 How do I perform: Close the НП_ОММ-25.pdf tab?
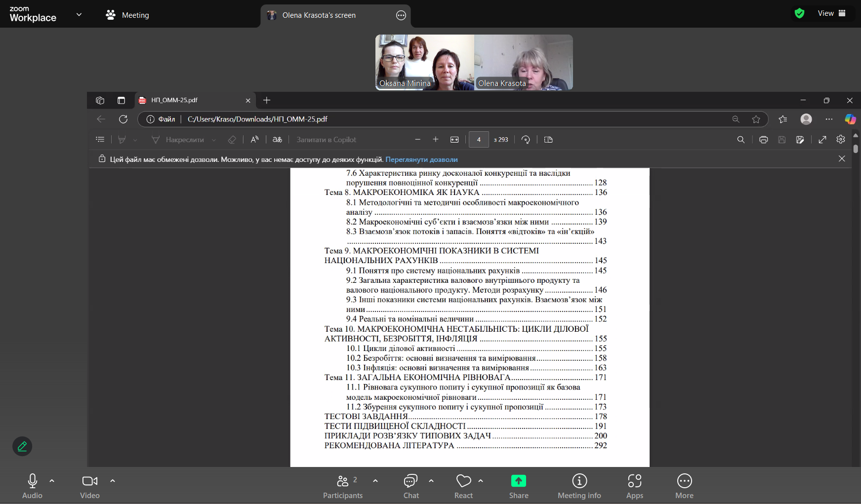point(248,100)
